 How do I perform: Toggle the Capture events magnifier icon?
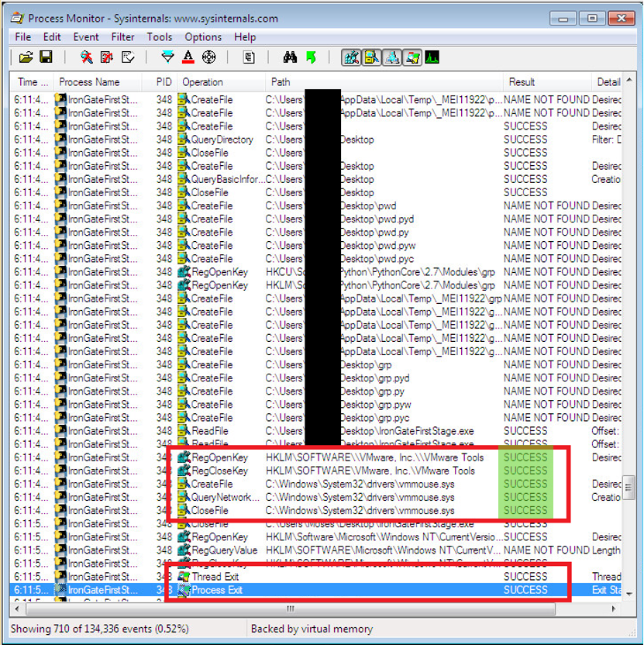(86, 57)
